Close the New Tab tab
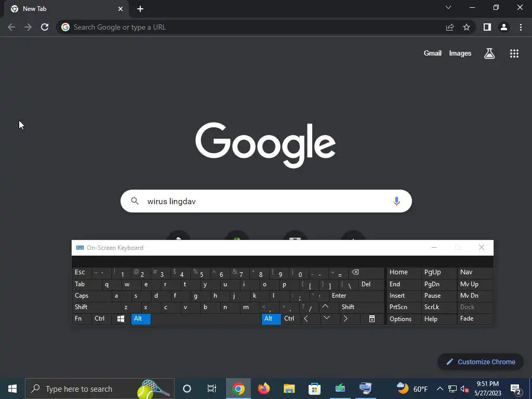This screenshot has height=399, width=532. pyautogui.click(x=121, y=9)
